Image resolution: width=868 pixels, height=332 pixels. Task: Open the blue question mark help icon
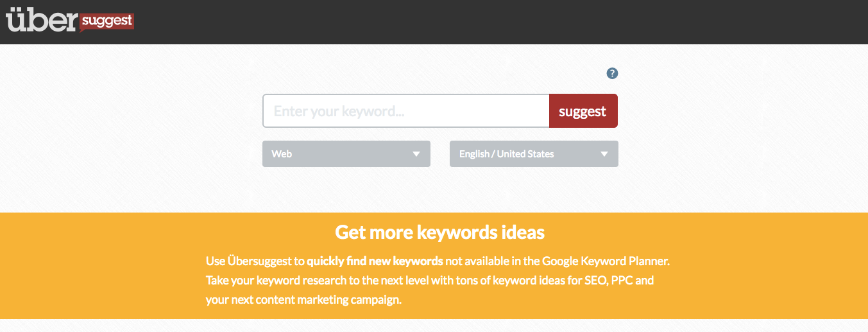(612, 73)
